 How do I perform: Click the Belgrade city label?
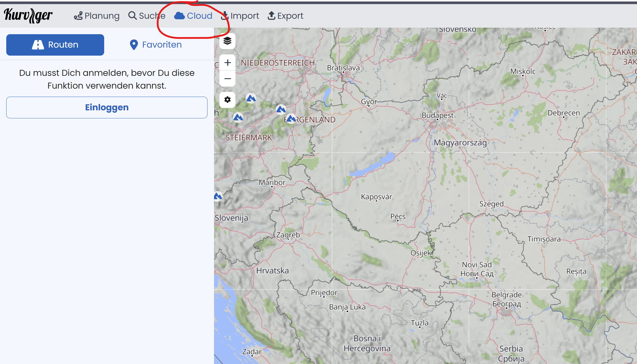click(x=506, y=295)
